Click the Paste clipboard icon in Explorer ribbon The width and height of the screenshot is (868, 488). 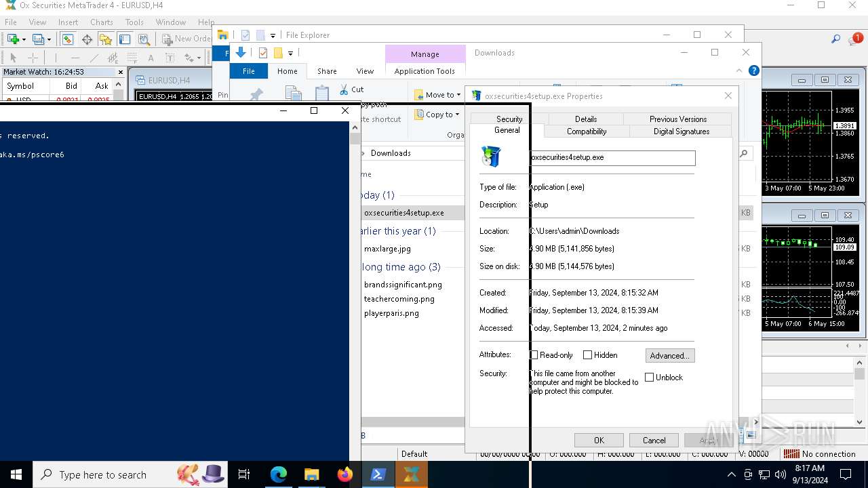(322, 94)
